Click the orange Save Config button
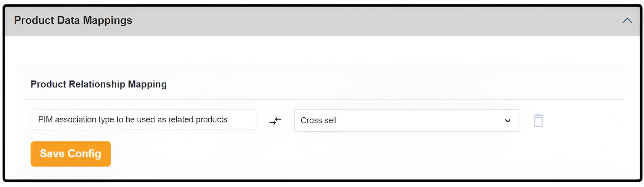 point(70,154)
